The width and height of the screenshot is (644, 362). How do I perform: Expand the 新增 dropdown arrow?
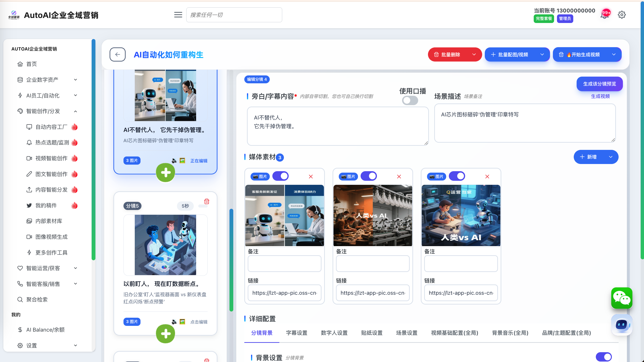[x=610, y=157]
